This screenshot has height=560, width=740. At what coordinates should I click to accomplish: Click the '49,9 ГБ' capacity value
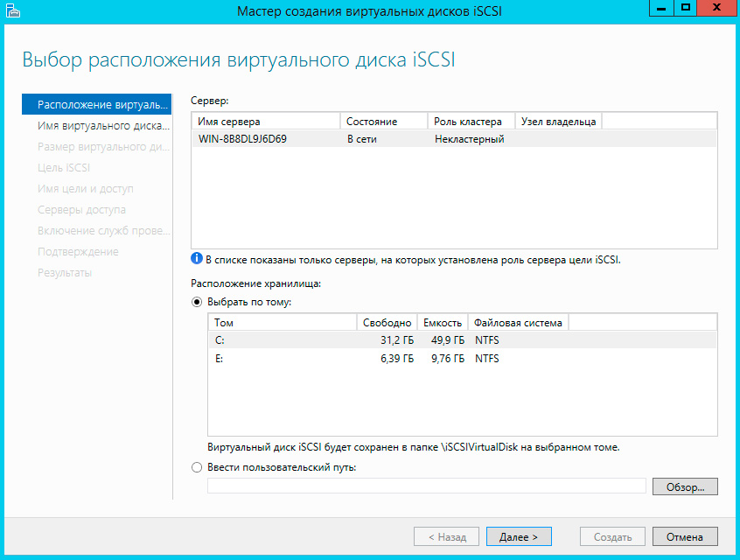tap(447, 340)
